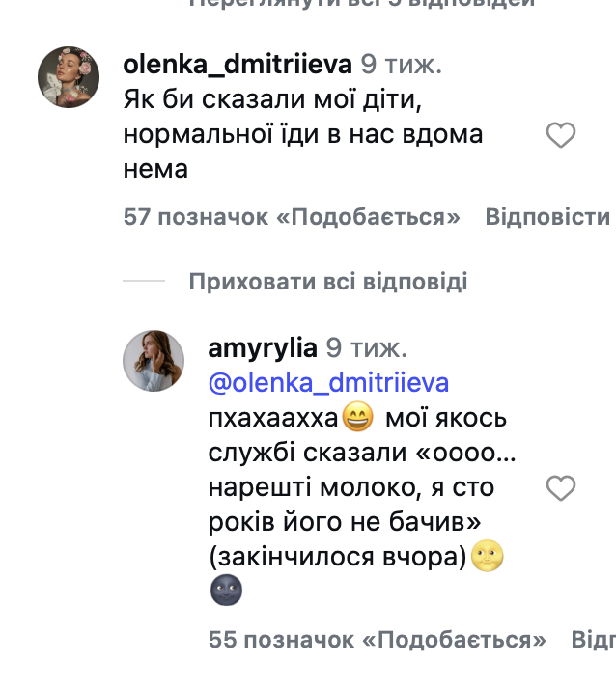Viewport: 616px width, 689px height.
Task: Like olenka_dmitriieva's comment with the heart icon
Action: [561, 136]
